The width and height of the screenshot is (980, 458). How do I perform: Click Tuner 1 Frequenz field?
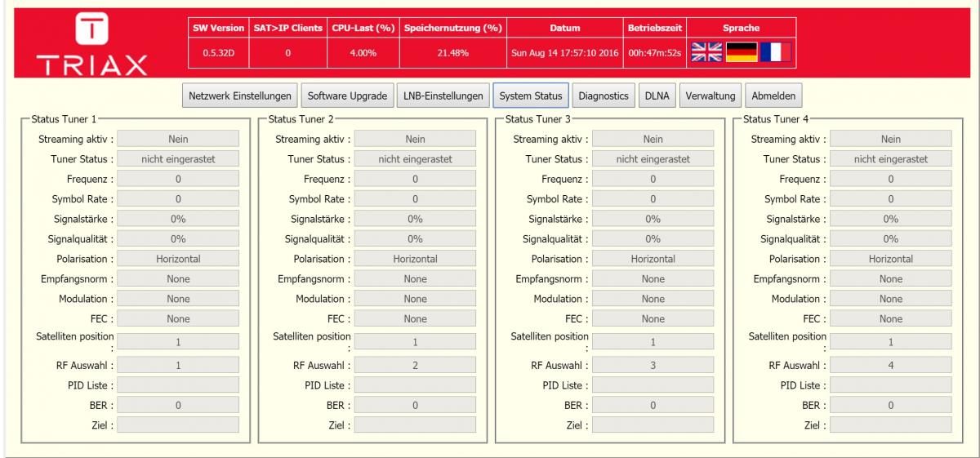(x=178, y=179)
